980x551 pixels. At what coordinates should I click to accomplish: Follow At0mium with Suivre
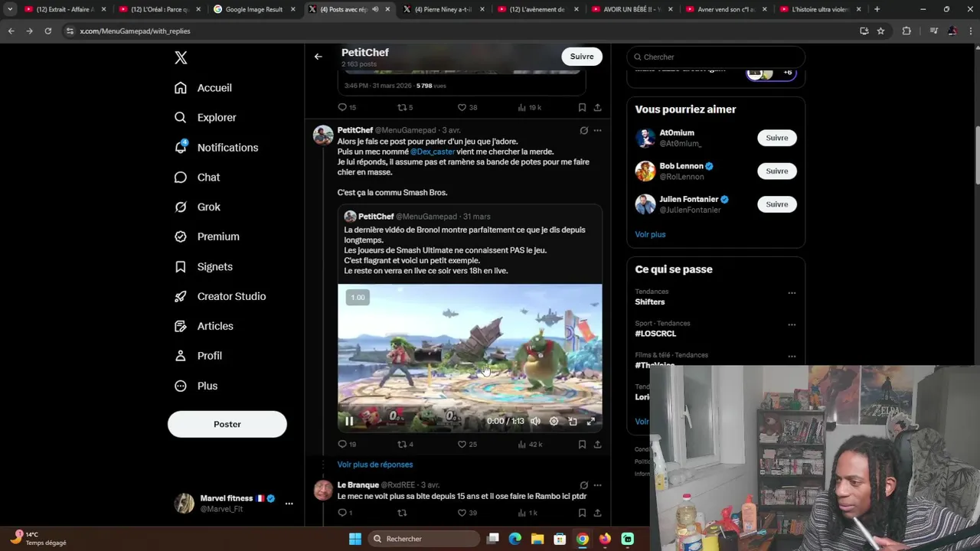777,138
